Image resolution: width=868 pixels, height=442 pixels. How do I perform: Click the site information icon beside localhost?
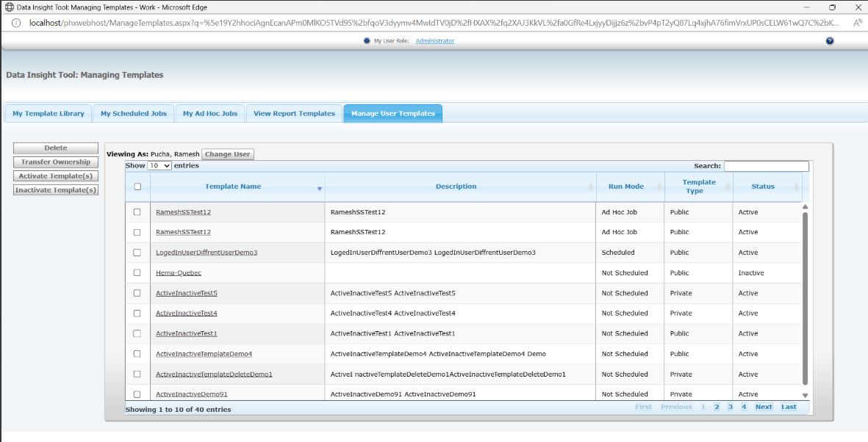point(16,23)
